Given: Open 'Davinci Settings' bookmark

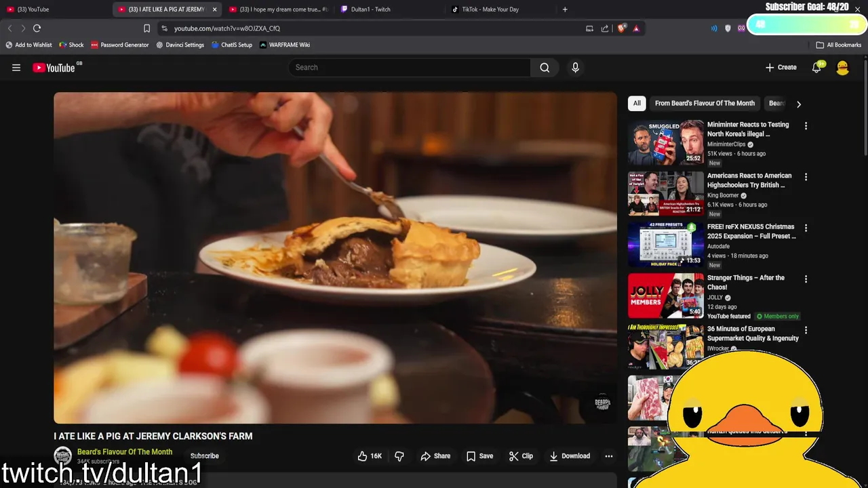Looking at the screenshot, I should point(180,45).
